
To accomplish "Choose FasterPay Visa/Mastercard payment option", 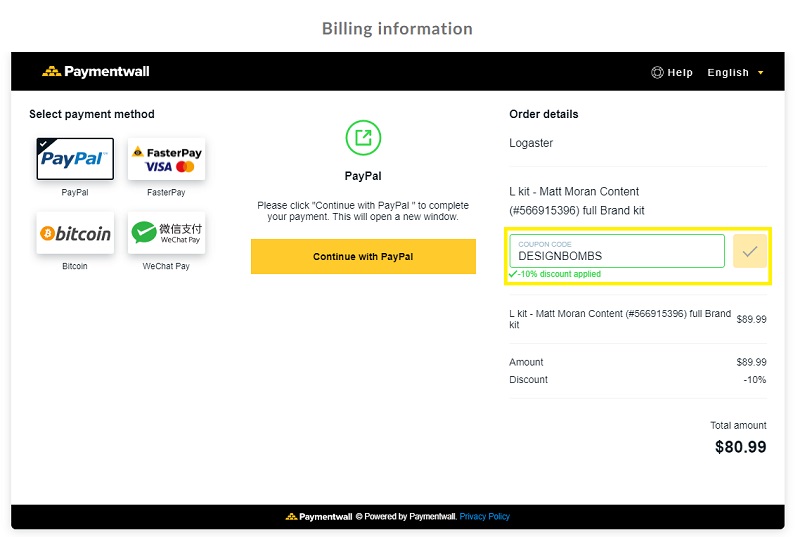I will 166,159.
